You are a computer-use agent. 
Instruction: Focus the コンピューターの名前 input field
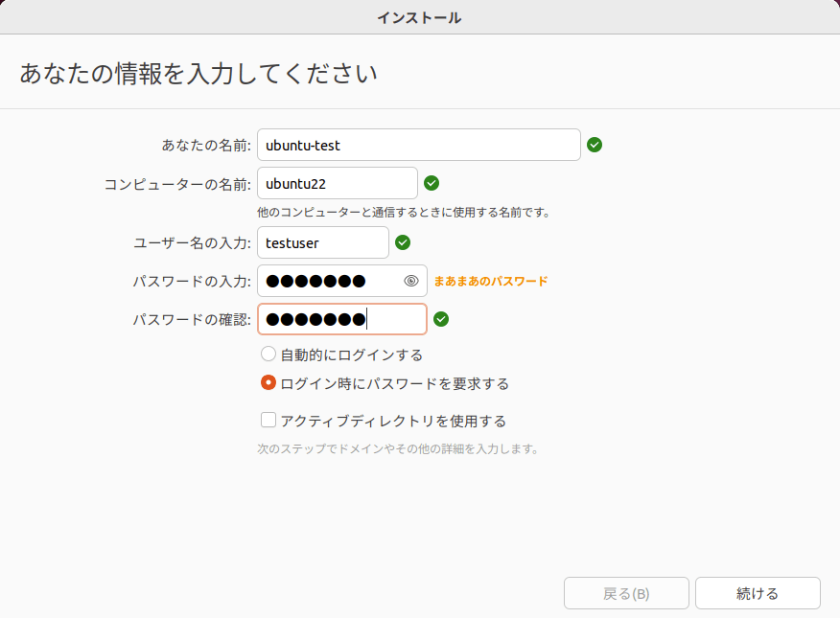pyautogui.click(x=337, y=183)
